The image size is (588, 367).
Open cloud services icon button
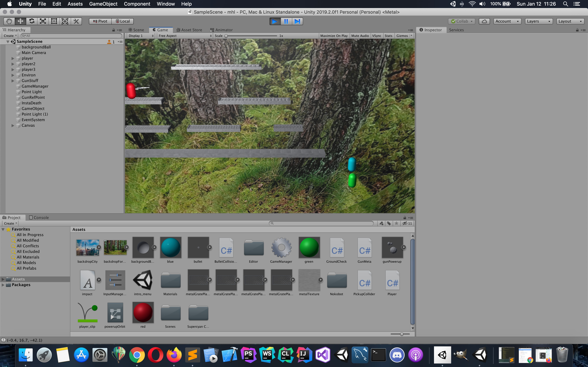click(x=484, y=21)
